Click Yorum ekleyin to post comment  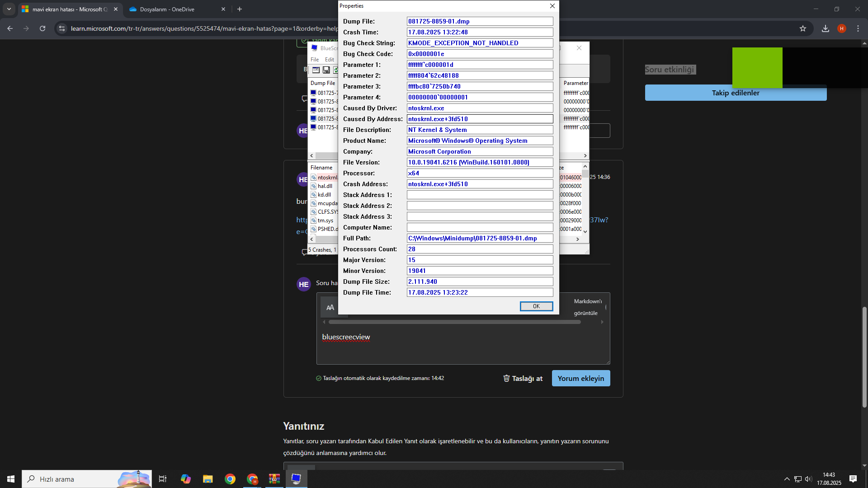coord(581,379)
